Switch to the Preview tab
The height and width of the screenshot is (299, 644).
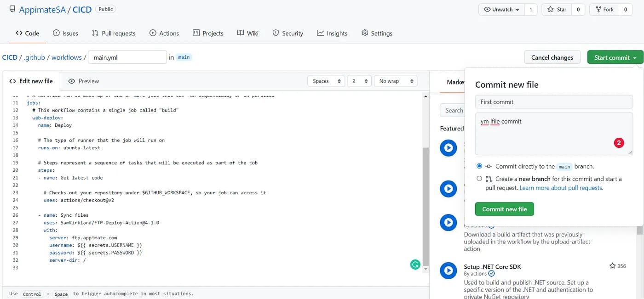coord(84,81)
